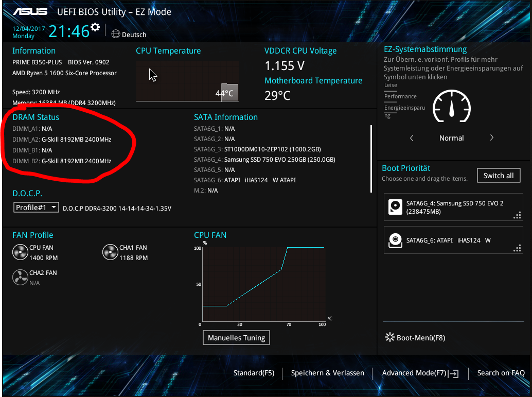
Task: Click the 12/04/2017 date text
Action: [x=28, y=29]
